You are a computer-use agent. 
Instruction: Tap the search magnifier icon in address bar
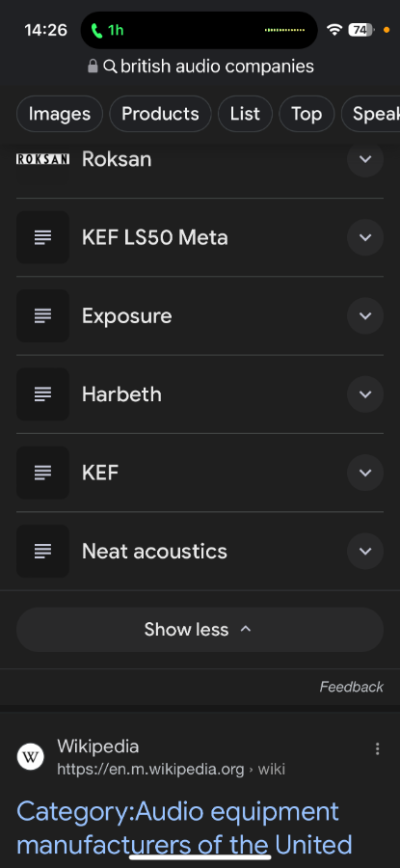point(110,67)
